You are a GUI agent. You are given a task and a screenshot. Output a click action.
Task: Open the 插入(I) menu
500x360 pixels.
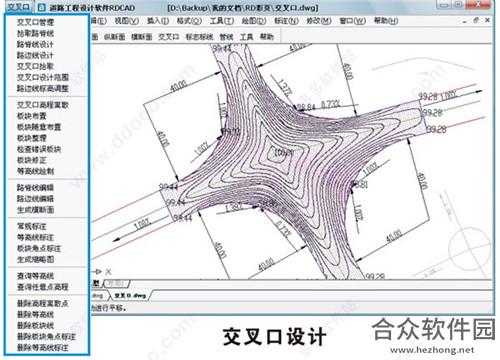[158, 21]
